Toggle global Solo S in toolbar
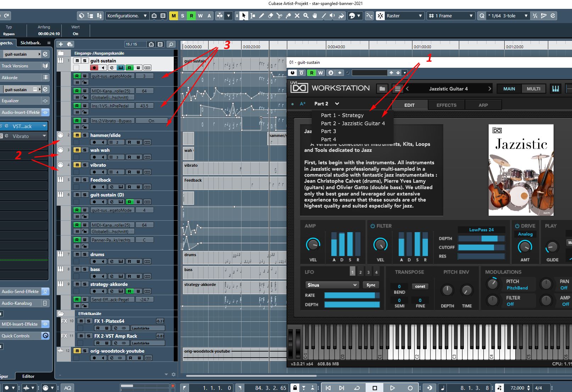This screenshot has width=572, height=392. pos(183,16)
